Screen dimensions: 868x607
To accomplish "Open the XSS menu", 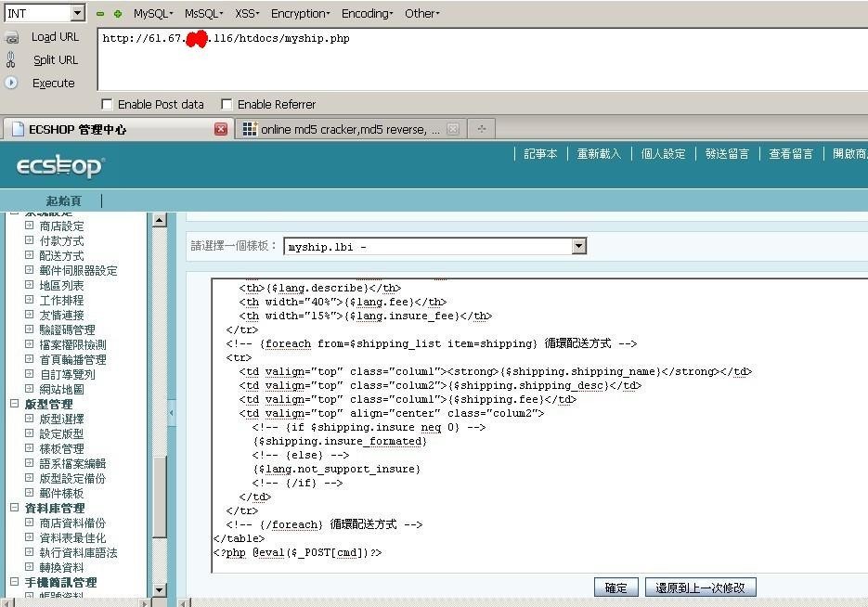I will pos(247,14).
